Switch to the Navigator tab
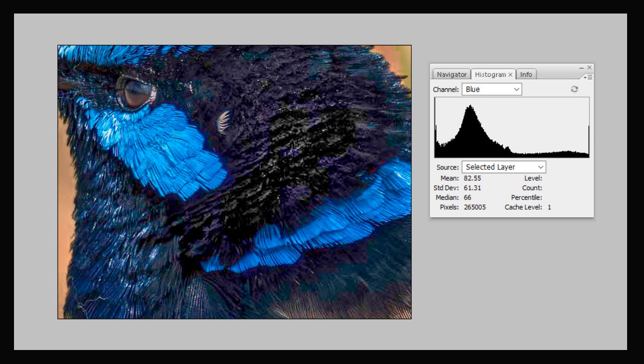Viewport: 644px width, 364px height. (451, 74)
